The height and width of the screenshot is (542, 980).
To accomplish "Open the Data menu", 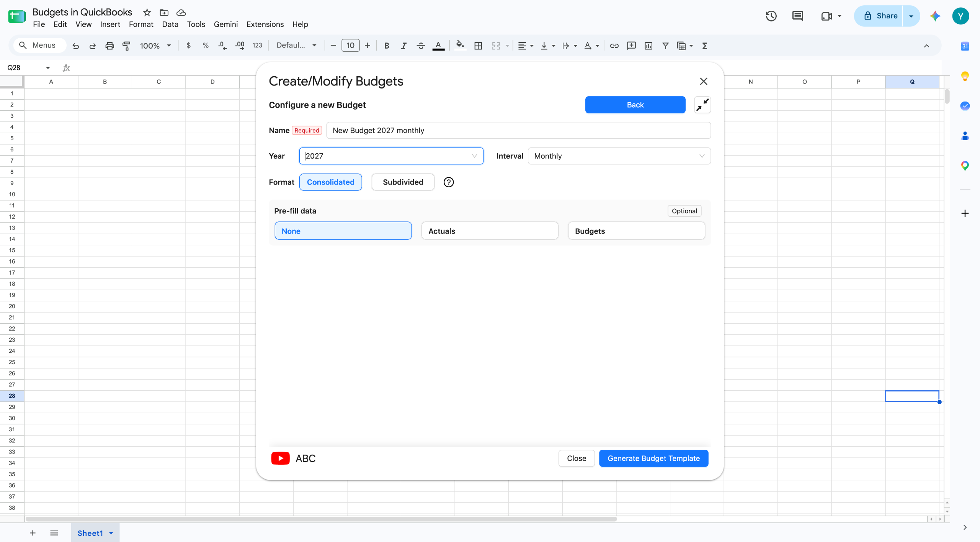I will 170,24.
